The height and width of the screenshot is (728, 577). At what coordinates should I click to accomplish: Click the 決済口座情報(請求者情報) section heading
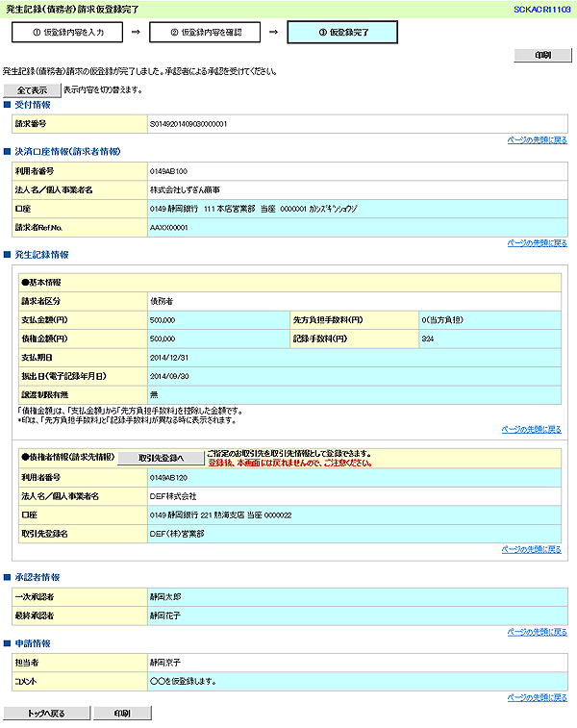(67, 152)
